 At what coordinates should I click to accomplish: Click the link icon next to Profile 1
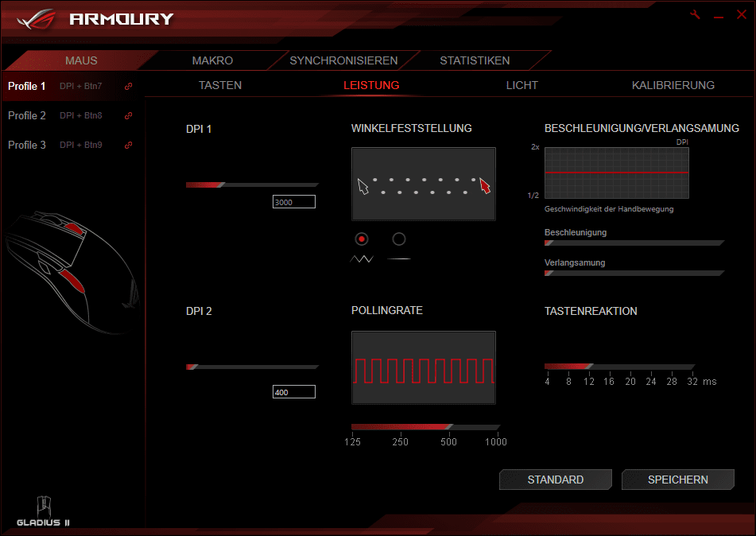[x=128, y=87]
